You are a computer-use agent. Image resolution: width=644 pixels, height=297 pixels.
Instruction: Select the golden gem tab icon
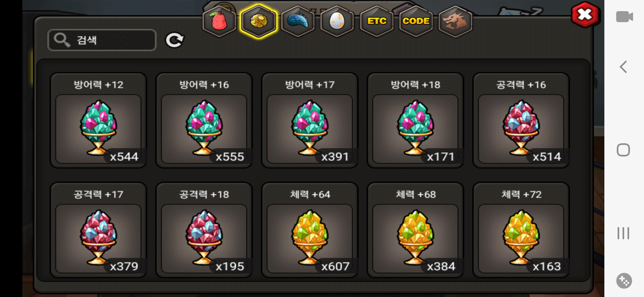[258, 21]
